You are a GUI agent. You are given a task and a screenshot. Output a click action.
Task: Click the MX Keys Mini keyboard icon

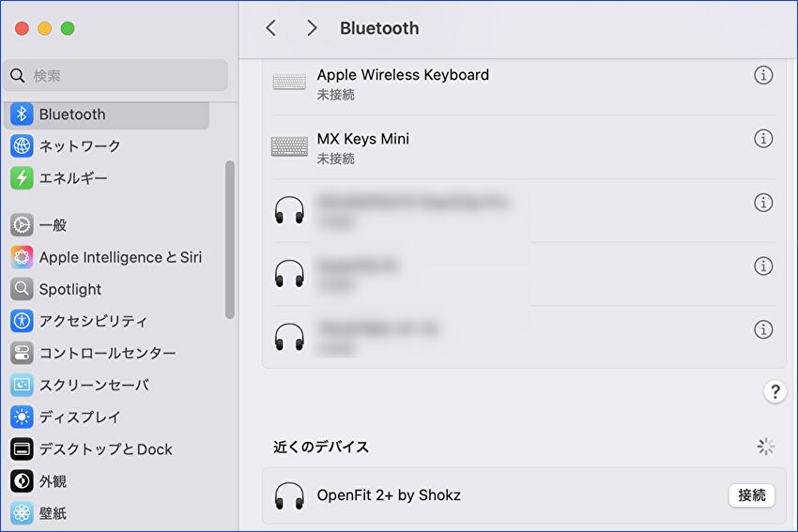pos(289,146)
